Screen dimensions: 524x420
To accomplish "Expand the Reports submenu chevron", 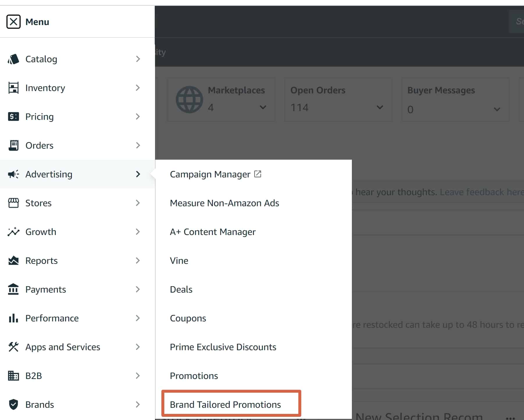I will [138, 261].
